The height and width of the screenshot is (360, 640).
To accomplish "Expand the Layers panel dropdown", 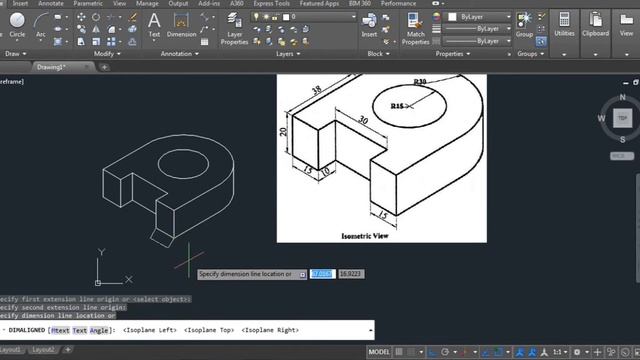I will [x=288, y=54].
